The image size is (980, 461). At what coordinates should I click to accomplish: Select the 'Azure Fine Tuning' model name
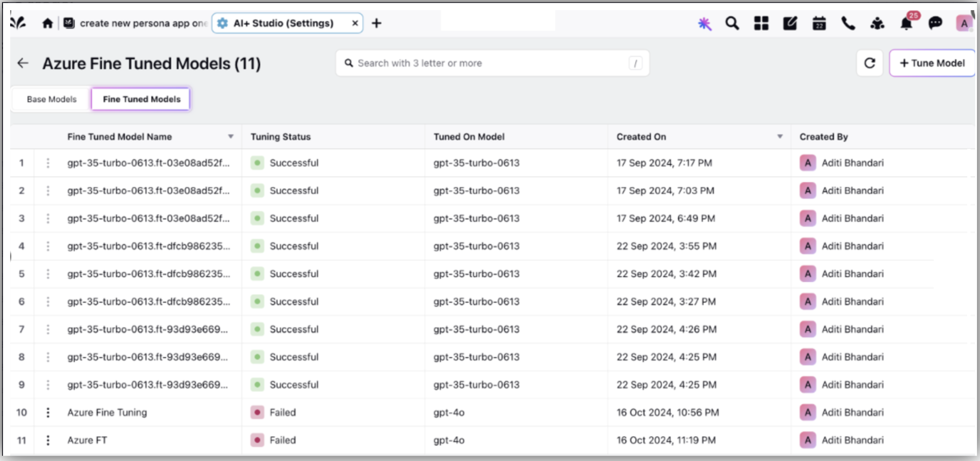107,412
